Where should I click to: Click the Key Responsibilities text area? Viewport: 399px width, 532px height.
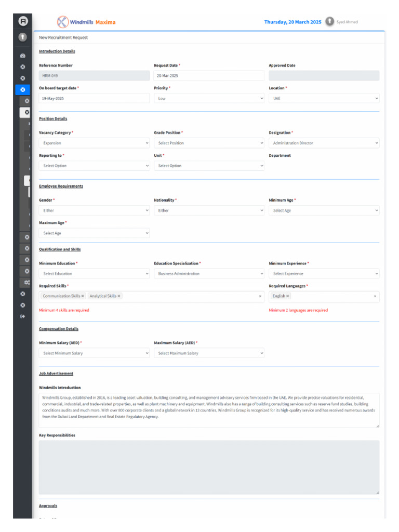209,468
